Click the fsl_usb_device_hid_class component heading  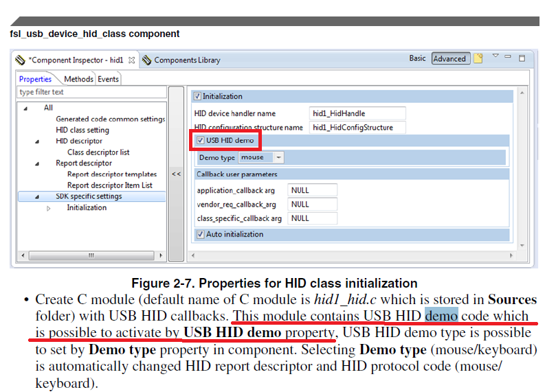pyautogui.click(x=95, y=34)
